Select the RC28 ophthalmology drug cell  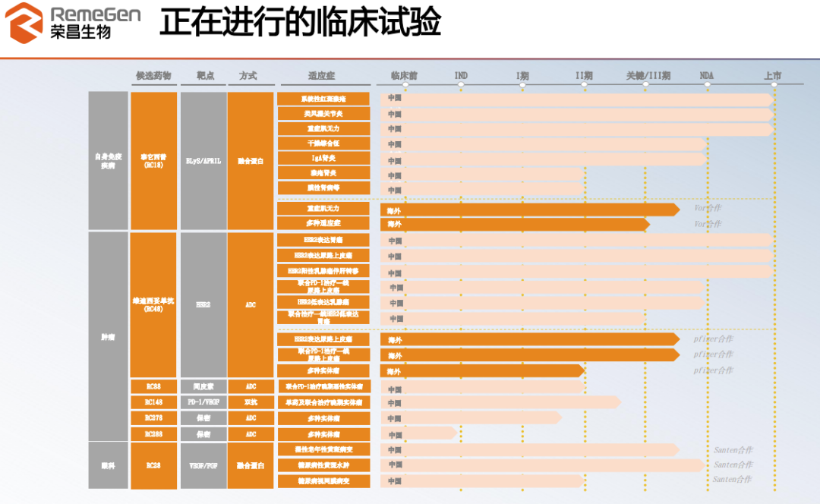point(153,466)
